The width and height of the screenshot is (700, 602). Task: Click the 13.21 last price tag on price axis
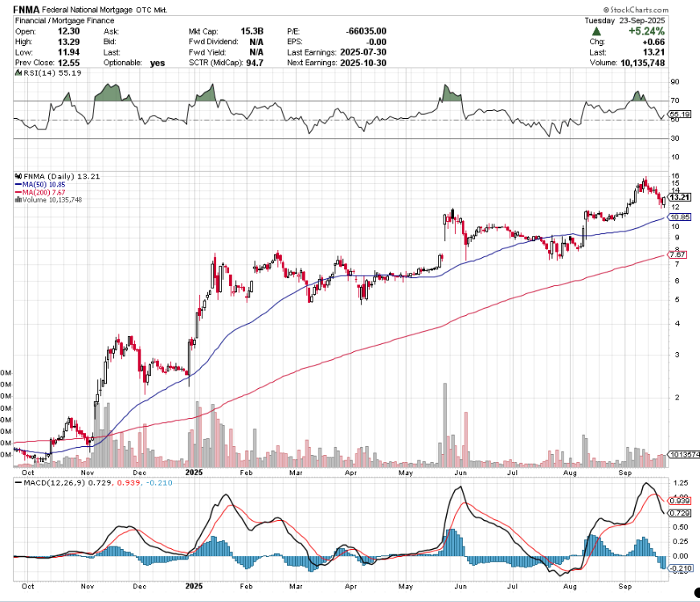tap(680, 198)
